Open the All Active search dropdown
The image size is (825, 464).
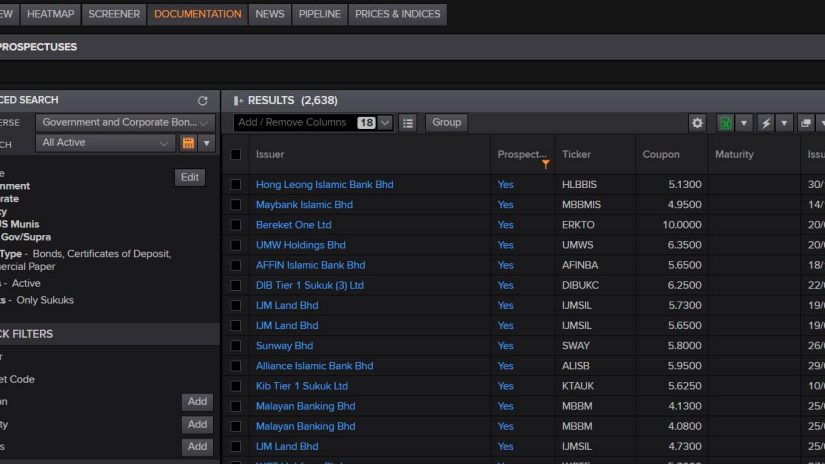coord(105,143)
